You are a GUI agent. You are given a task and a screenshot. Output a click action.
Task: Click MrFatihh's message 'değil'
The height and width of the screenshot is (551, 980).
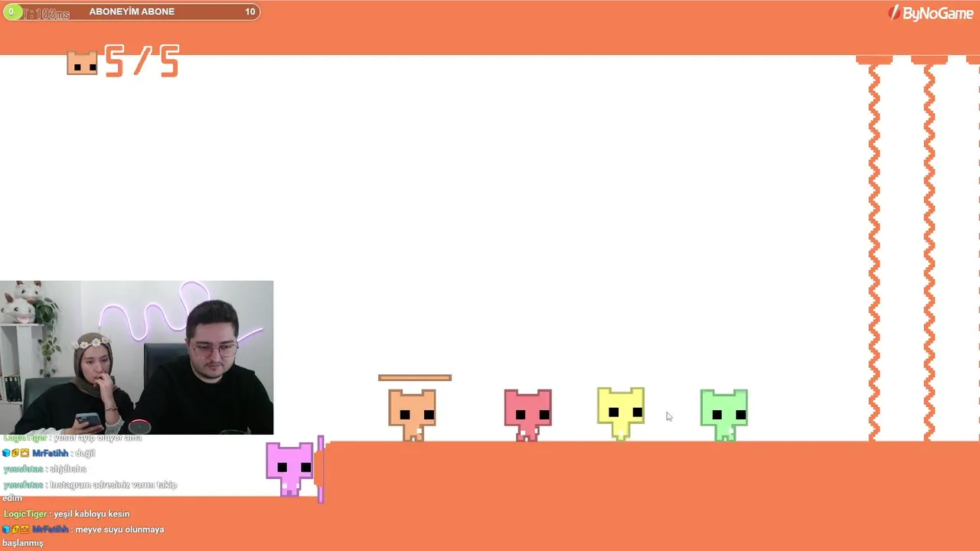(x=85, y=453)
